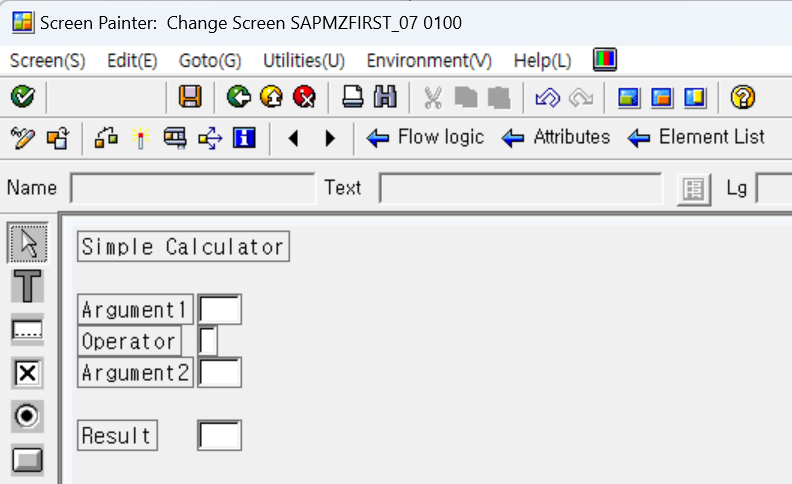Select the pointer cursor tool
Viewport: 792px width, 484px height.
[28, 243]
